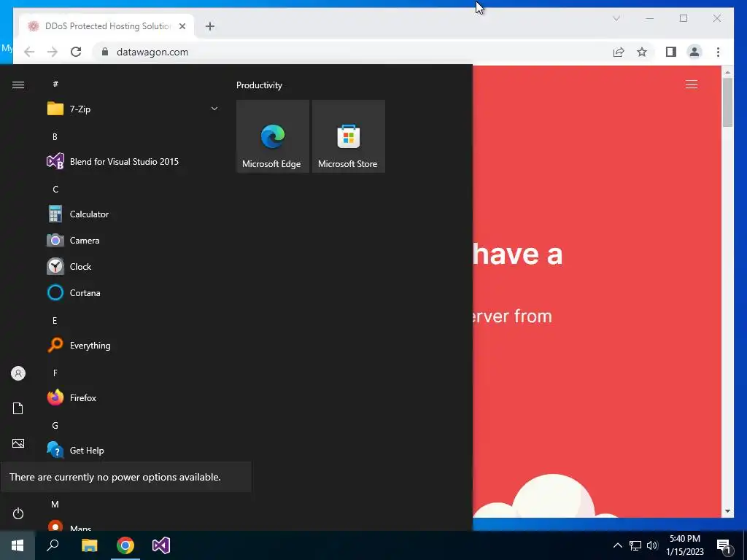Open 7-Zip folder in app list
The image size is (747, 560).
(133, 109)
